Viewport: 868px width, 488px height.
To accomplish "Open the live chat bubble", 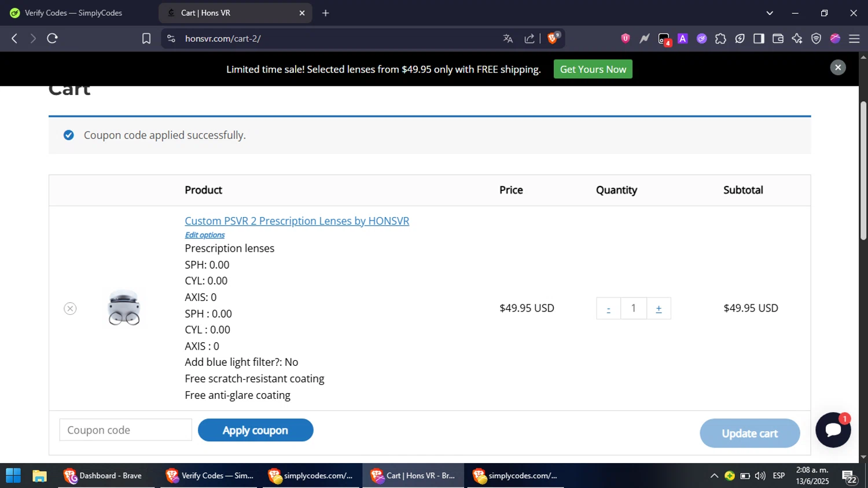I will click(x=833, y=430).
